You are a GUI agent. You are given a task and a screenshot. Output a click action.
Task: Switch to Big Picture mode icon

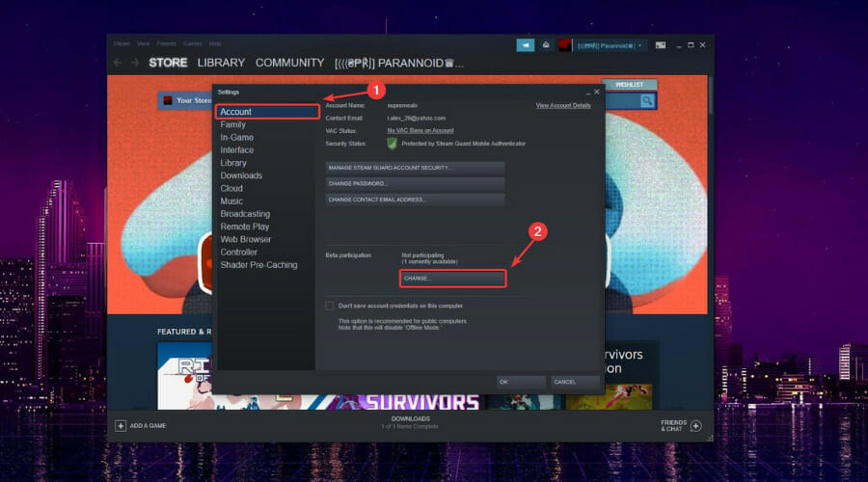(x=661, y=45)
